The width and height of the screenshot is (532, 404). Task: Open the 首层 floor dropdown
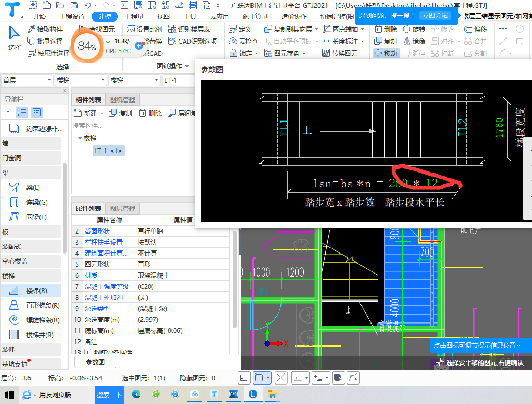click(x=27, y=80)
